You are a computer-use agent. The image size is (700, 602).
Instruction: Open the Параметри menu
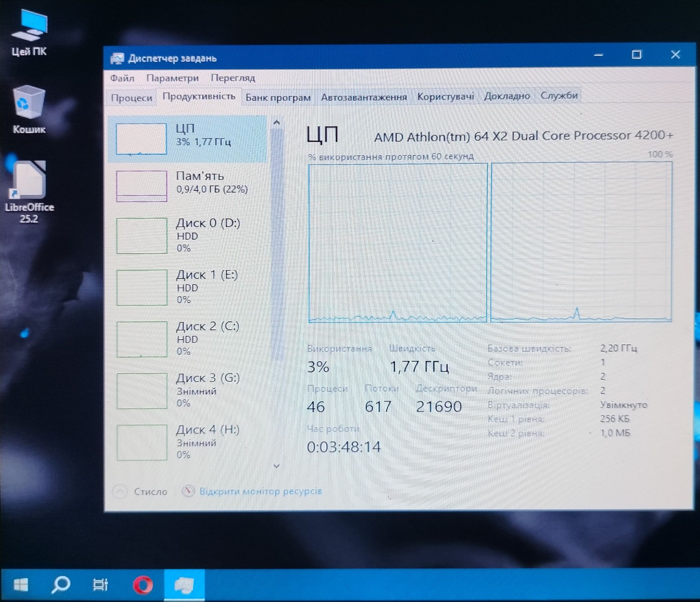172,78
